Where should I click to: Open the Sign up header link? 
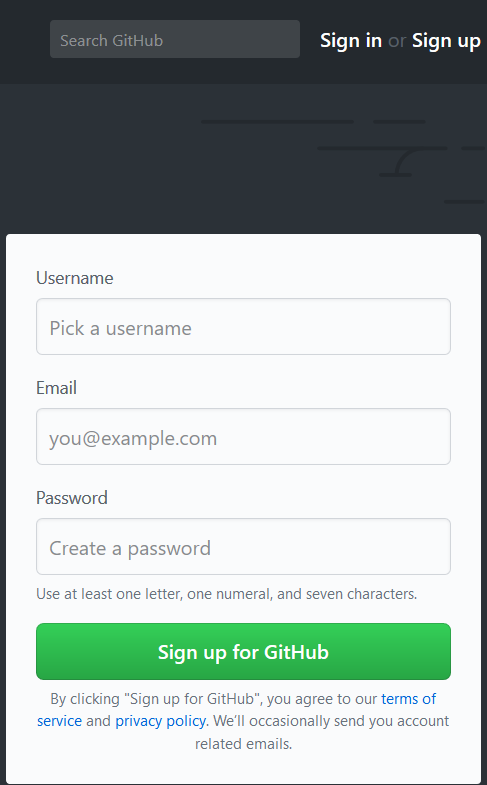(x=446, y=41)
